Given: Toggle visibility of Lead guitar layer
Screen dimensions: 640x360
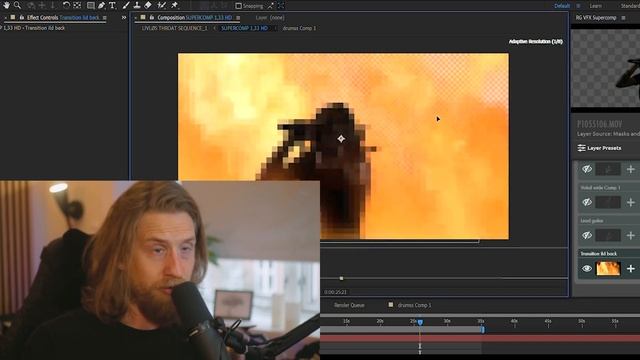Looking at the screenshot, I should coord(587,236).
